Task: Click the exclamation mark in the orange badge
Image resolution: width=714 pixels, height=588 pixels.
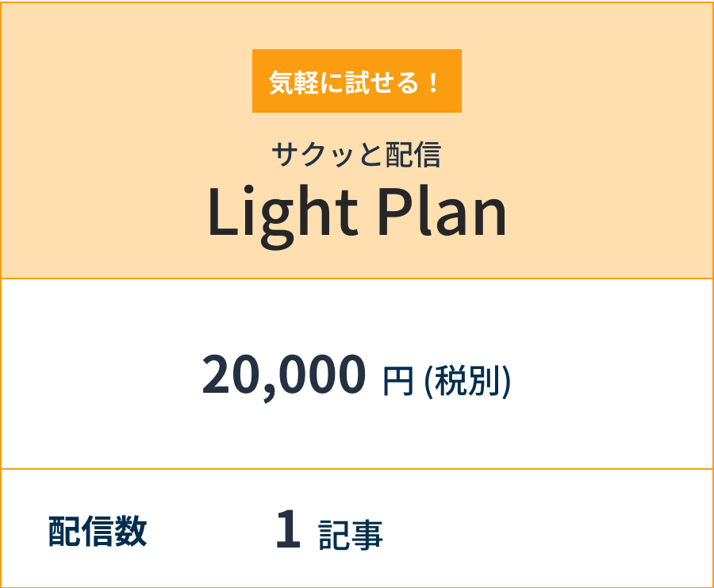Action: point(432,83)
